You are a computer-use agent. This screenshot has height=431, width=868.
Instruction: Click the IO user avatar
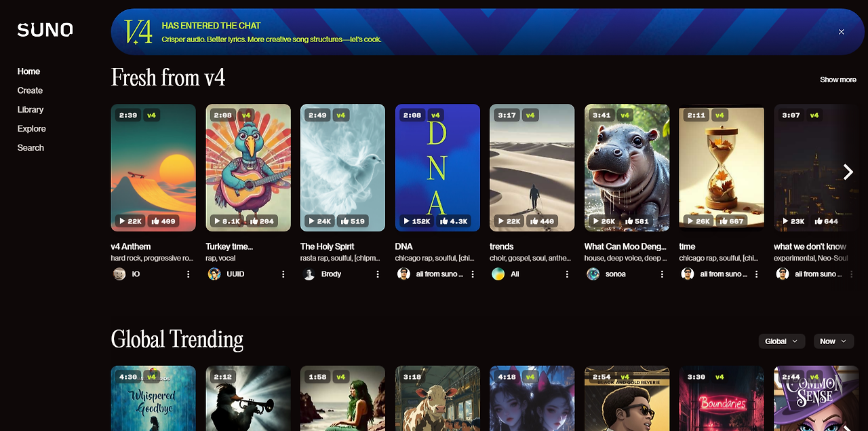(119, 274)
